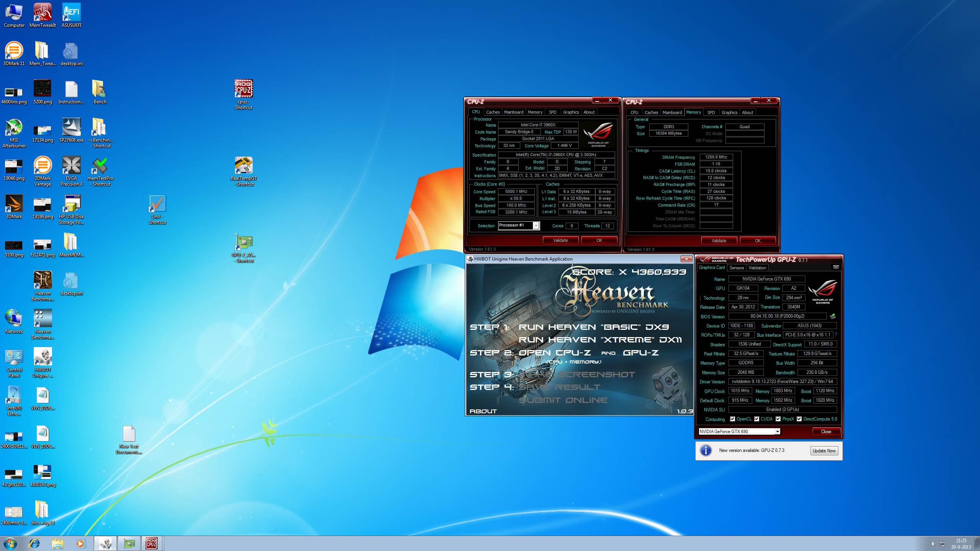Click the BIOS save chip icon in GPU-Z
Screen dimensions: 980x551
point(832,316)
